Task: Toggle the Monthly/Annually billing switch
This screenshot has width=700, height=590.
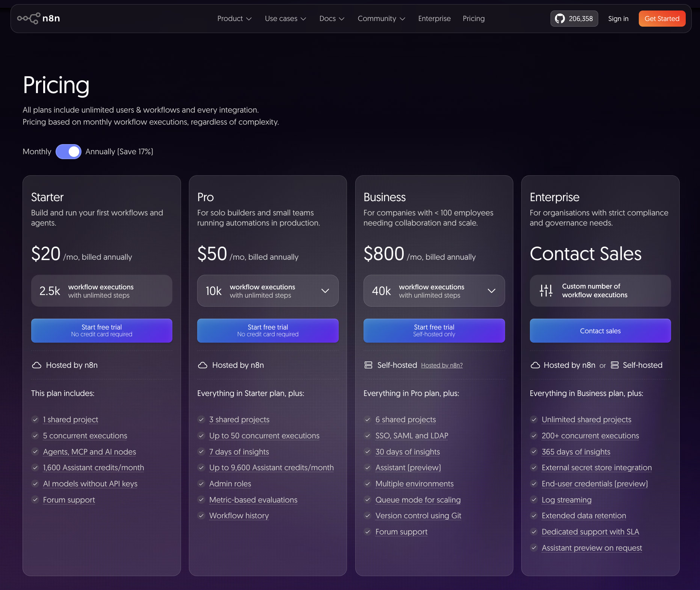Action: tap(68, 152)
